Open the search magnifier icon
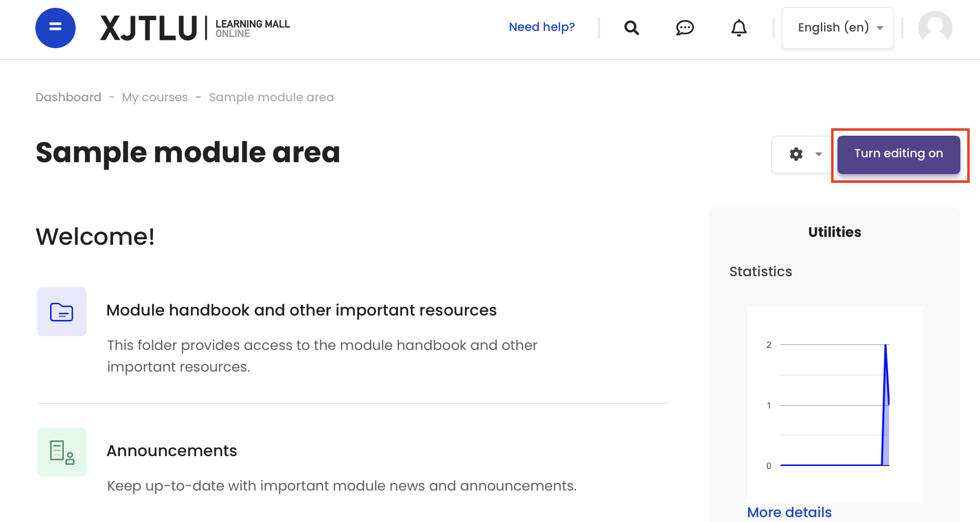980x522 pixels. (x=632, y=28)
